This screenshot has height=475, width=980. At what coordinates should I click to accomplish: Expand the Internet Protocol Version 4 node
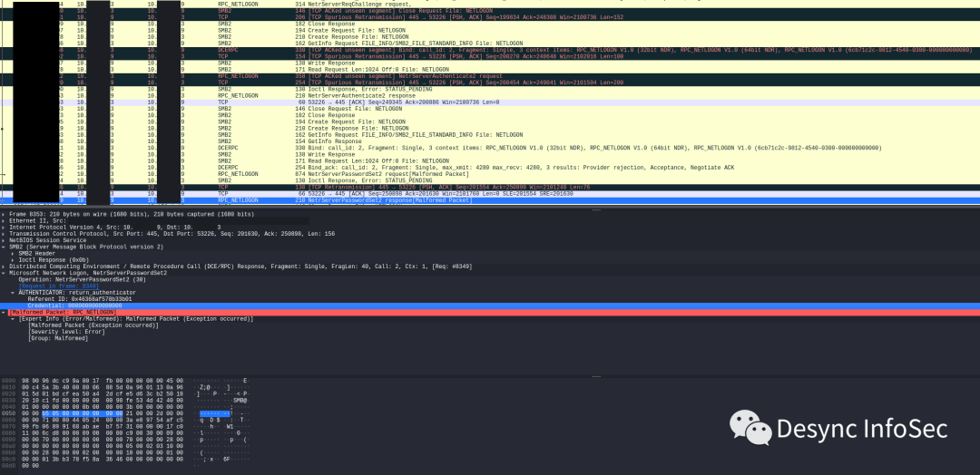coord(4,228)
